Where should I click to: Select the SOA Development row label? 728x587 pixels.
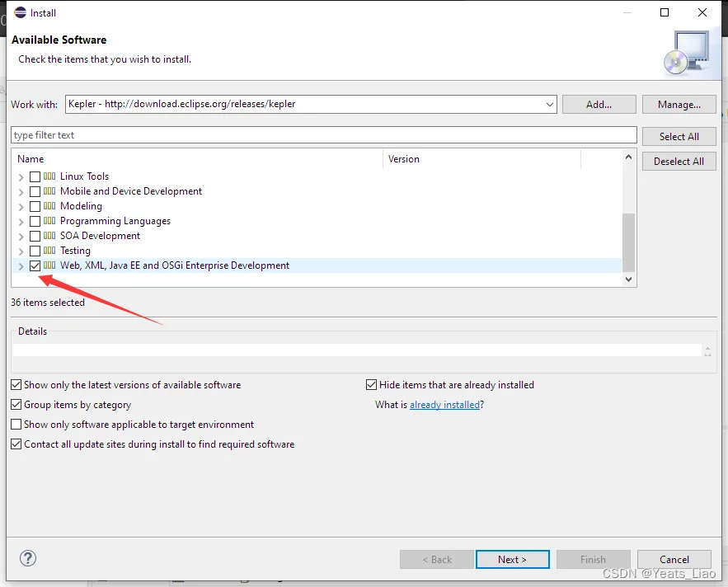(x=101, y=236)
